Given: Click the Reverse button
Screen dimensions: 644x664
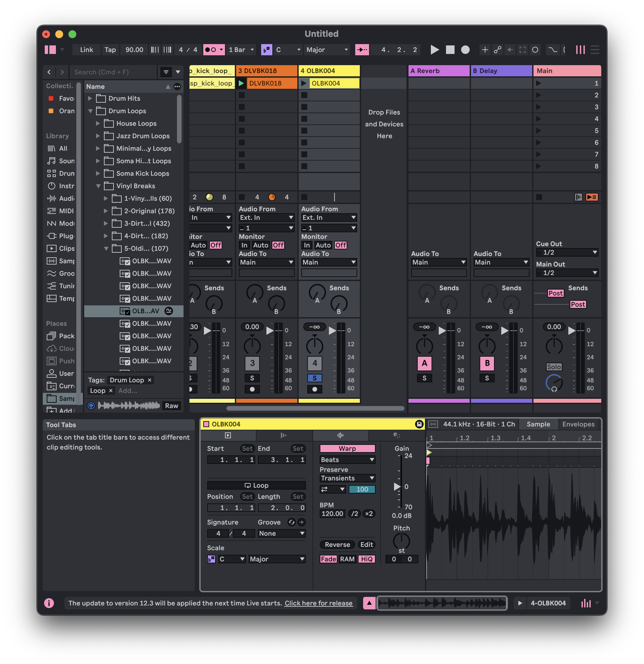Looking at the screenshot, I should tap(337, 545).
